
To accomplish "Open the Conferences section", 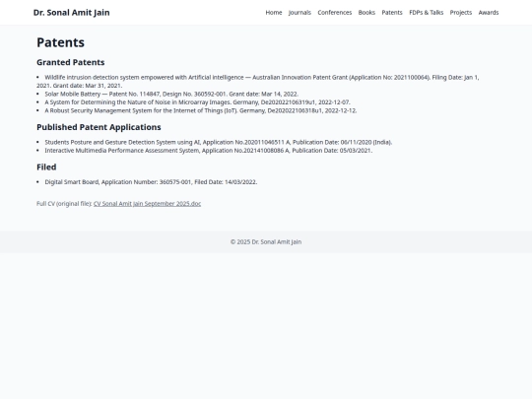I will point(335,13).
